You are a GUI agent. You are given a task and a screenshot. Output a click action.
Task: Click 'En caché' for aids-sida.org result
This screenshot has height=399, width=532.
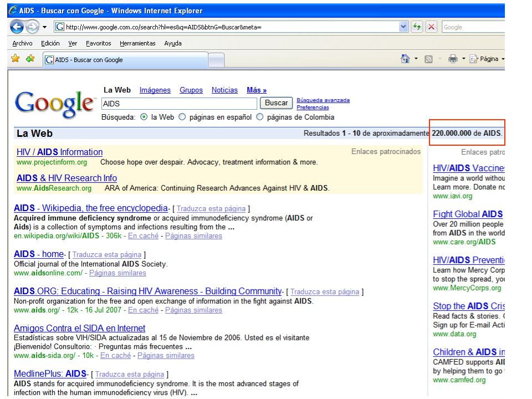pyautogui.click(x=115, y=356)
